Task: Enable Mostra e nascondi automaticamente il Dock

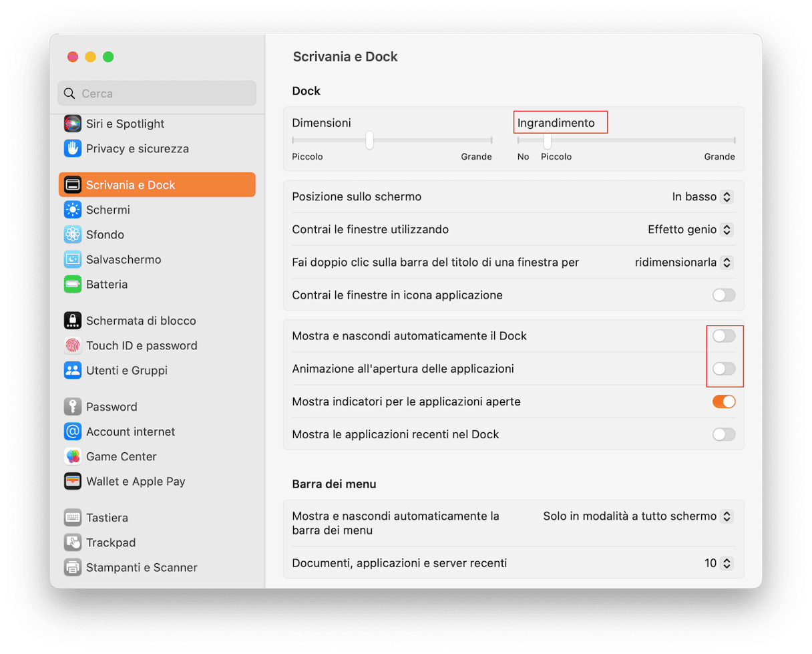Action: point(723,336)
